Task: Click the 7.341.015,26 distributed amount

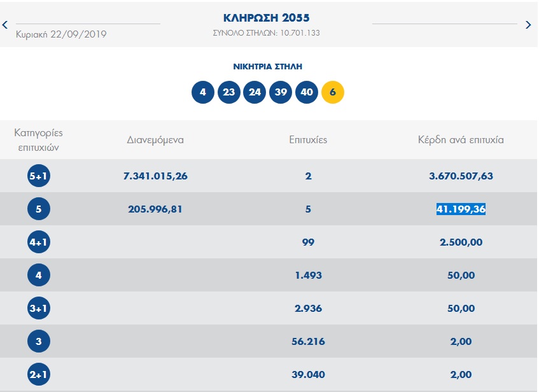Action: [155, 176]
